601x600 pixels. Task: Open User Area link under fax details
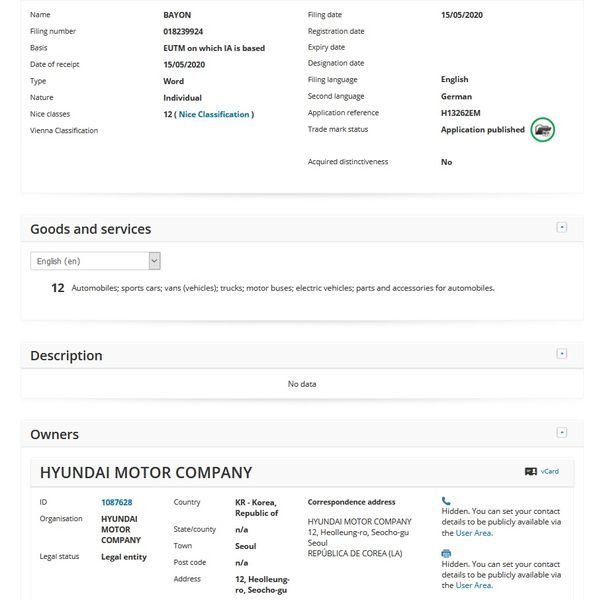tap(474, 585)
